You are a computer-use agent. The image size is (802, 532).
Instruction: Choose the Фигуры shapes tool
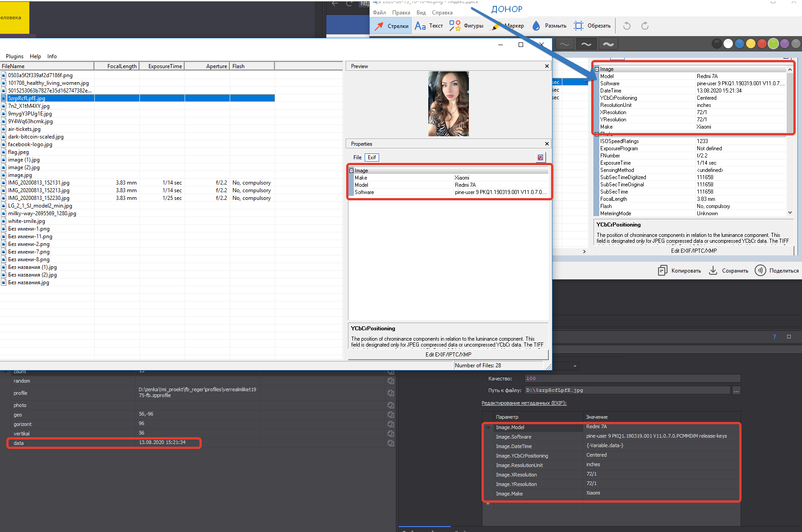466,26
